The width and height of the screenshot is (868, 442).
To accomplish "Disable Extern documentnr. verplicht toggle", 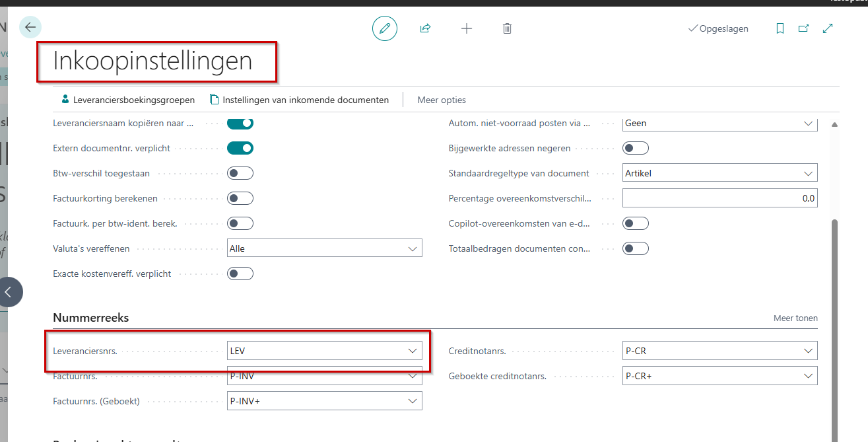I will [240, 148].
